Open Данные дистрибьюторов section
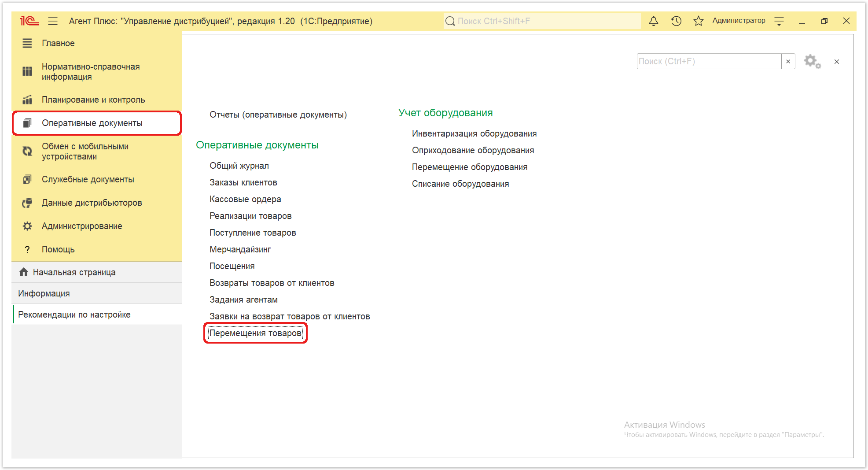 tap(97, 203)
